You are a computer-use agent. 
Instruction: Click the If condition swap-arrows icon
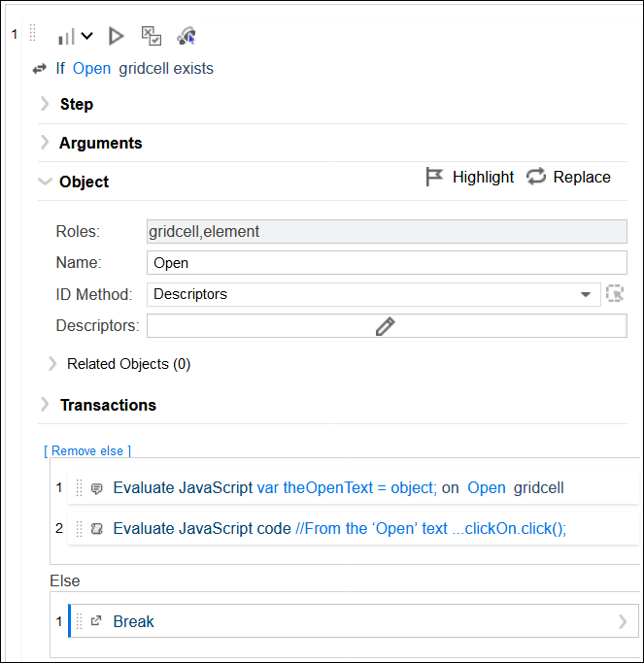coord(40,69)
